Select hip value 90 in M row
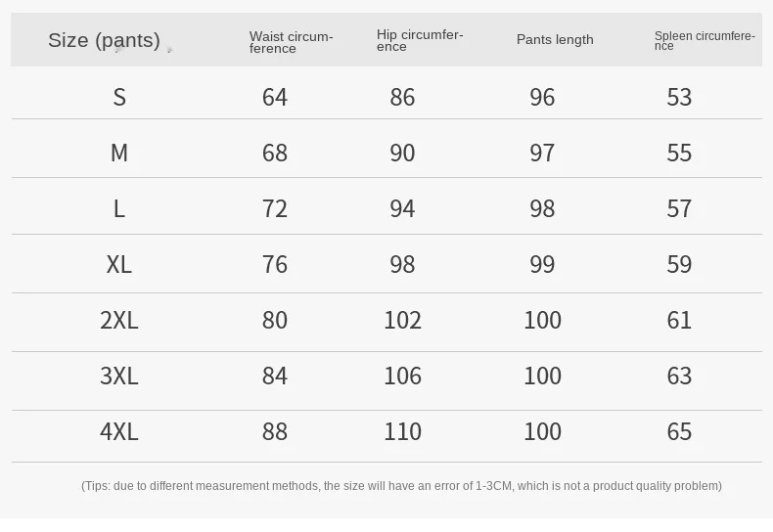Viewport: 773px width, 532px height. (x=402, y=153)
